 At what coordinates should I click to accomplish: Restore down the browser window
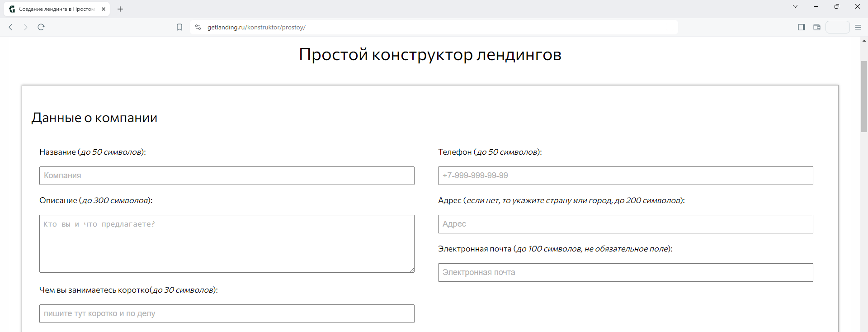837,6
